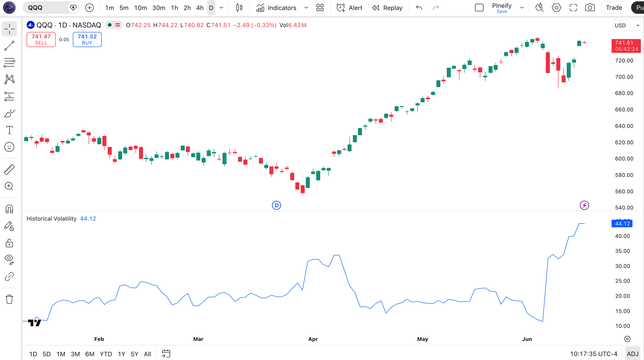Viewport: 644px width, 360px height.
Task: Toggle magnet mode
Action: [9, 209]
